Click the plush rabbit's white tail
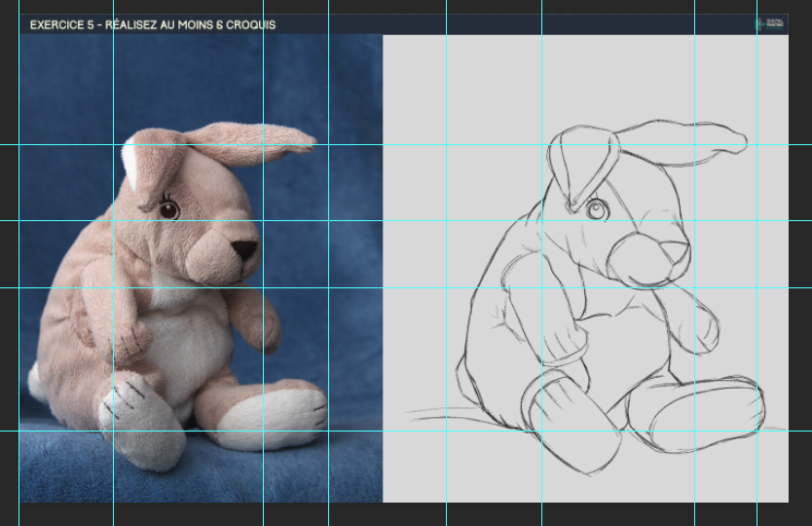The width and height of the screenshot is (812, 526). pyautogui.click(x=36, y=382)
